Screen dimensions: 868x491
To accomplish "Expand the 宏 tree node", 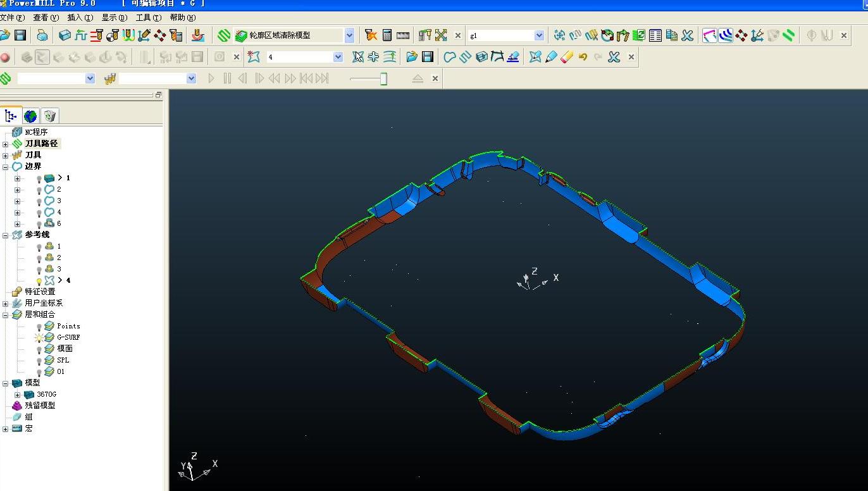I will tap(6, 428).
